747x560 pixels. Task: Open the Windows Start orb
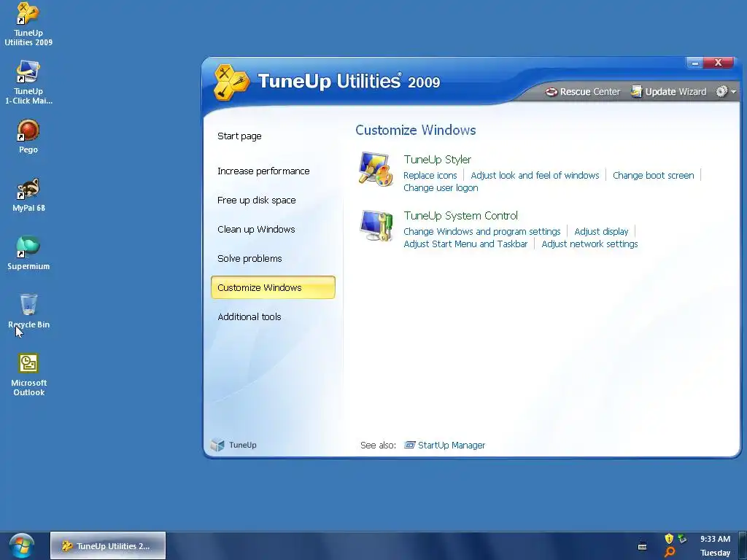pos(21,545)
